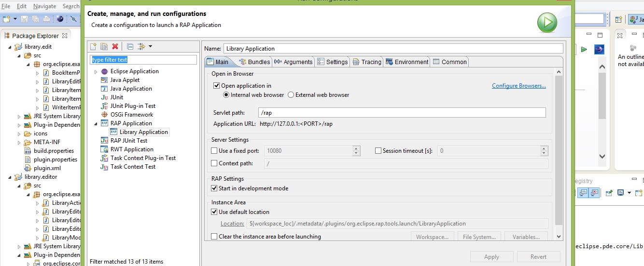Enable Session timeout checkbox
The width and height of the screenshot is (644, 266).
[378, 151]
